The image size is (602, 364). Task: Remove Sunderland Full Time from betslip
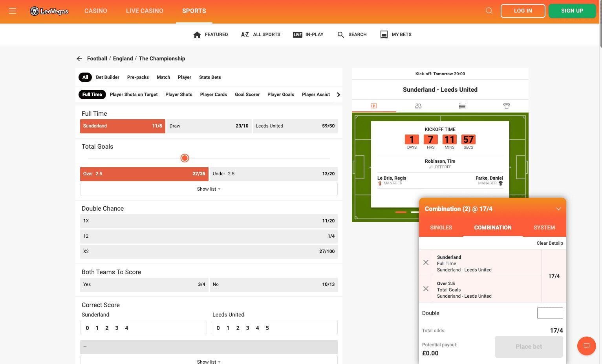(x=426, y=262)
